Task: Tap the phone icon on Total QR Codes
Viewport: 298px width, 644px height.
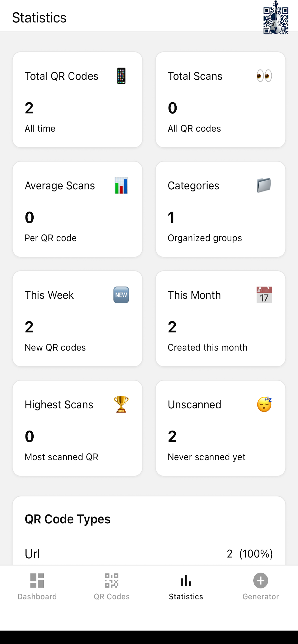Action: 121,76
